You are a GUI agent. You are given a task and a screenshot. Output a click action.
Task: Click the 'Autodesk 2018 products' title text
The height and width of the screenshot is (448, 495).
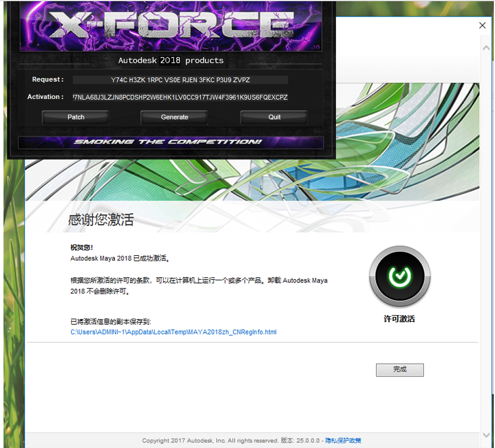pyautogui.click(x=171, y=60)
